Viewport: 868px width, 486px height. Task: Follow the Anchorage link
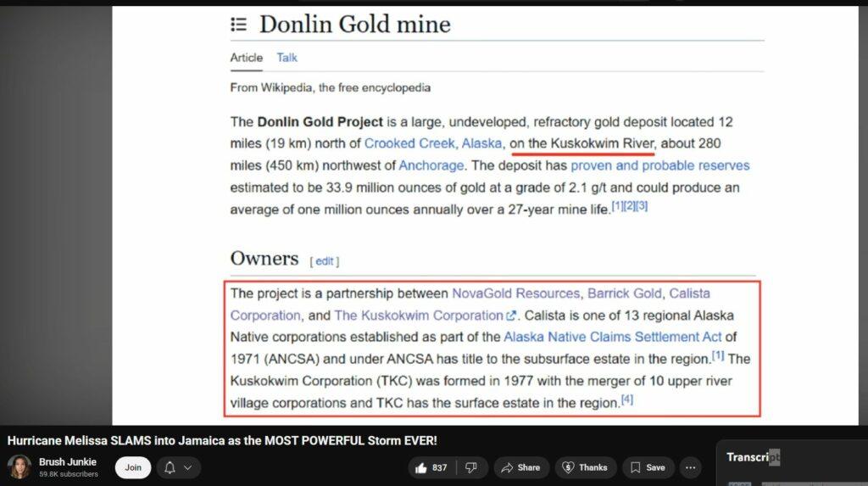tap(431, 165)
